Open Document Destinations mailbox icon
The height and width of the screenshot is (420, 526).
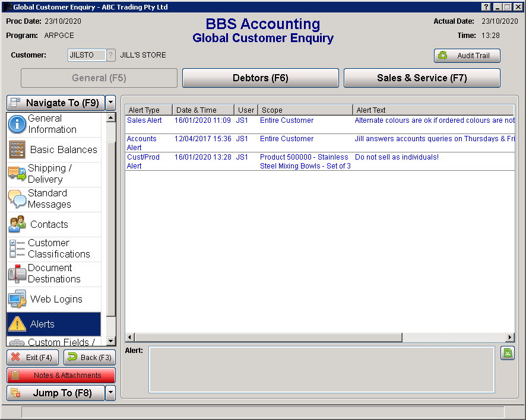(17, 273)
